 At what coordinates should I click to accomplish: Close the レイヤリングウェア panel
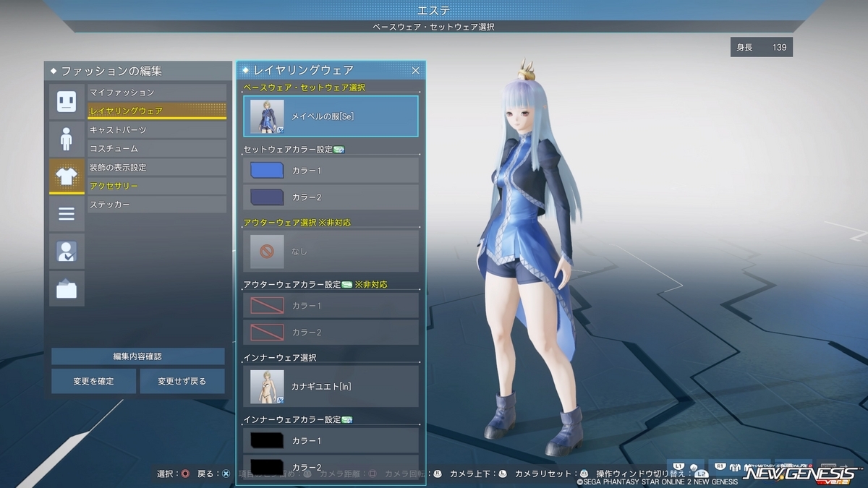tap(416, 70)
